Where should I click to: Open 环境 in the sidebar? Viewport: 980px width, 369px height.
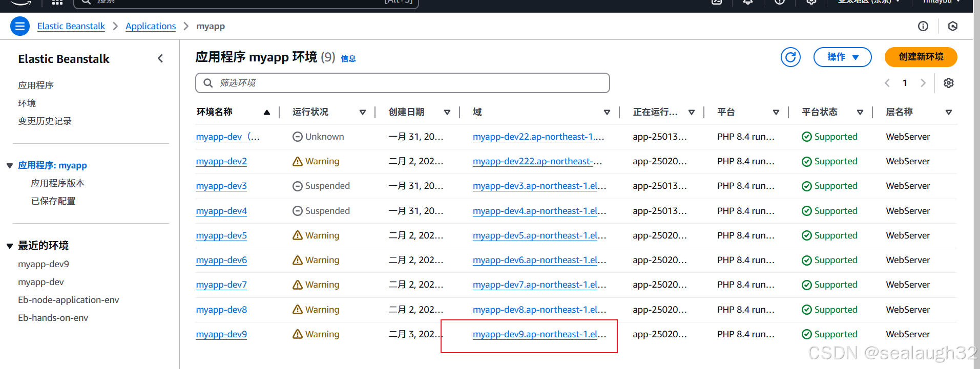pos(27,103)
